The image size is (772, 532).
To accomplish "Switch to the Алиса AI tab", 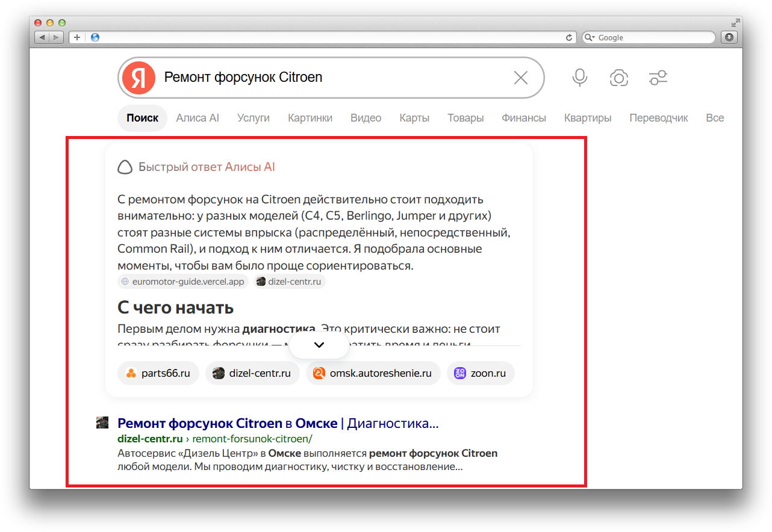I will pos(198,118).
